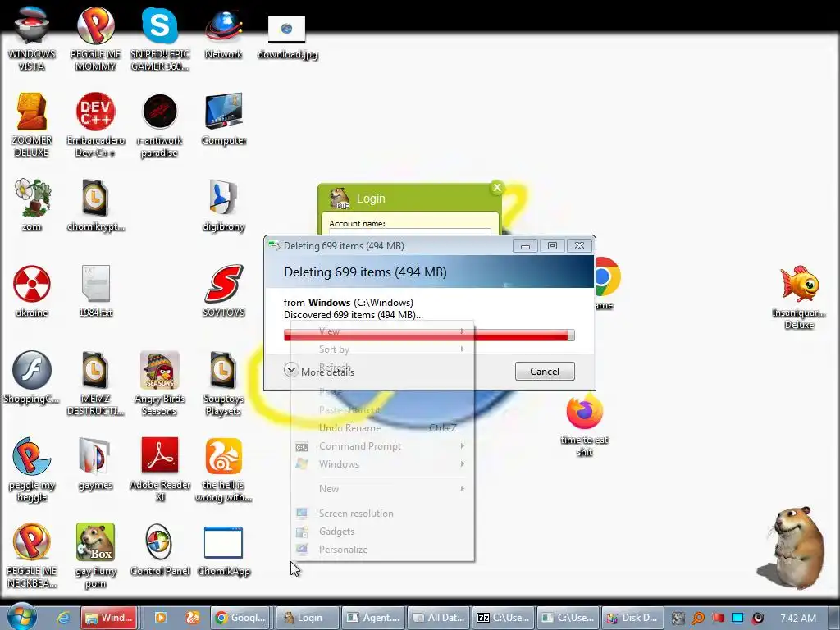Choose Paste shortcut in context menu

[x=382, y=410]
